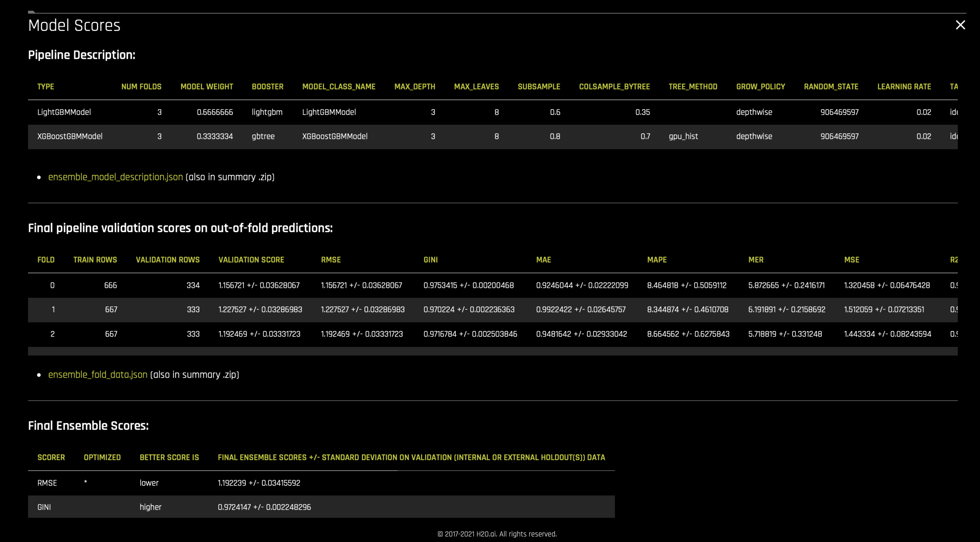
Task: Click the MSE column header
Action: [x=851, y=260]
